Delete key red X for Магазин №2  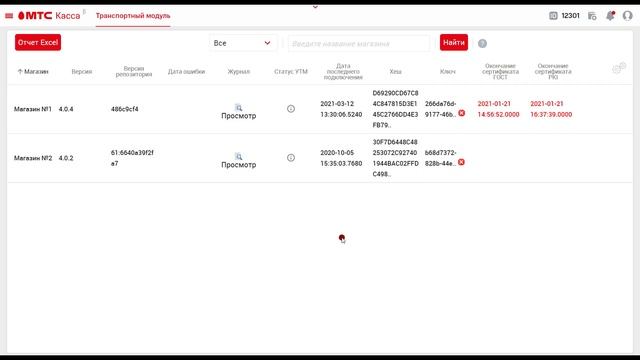(x=461, y=162)
